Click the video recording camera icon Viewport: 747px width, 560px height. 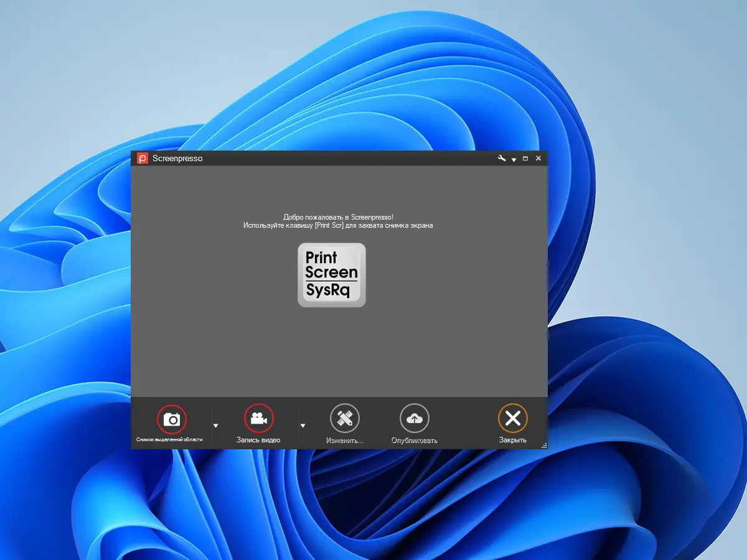click(259, 419)
